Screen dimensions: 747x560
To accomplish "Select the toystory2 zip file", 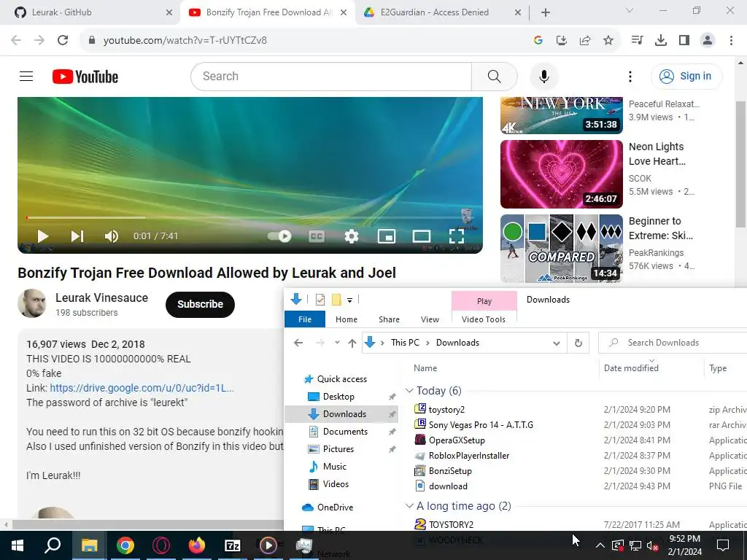I will (x=446, y=410).
